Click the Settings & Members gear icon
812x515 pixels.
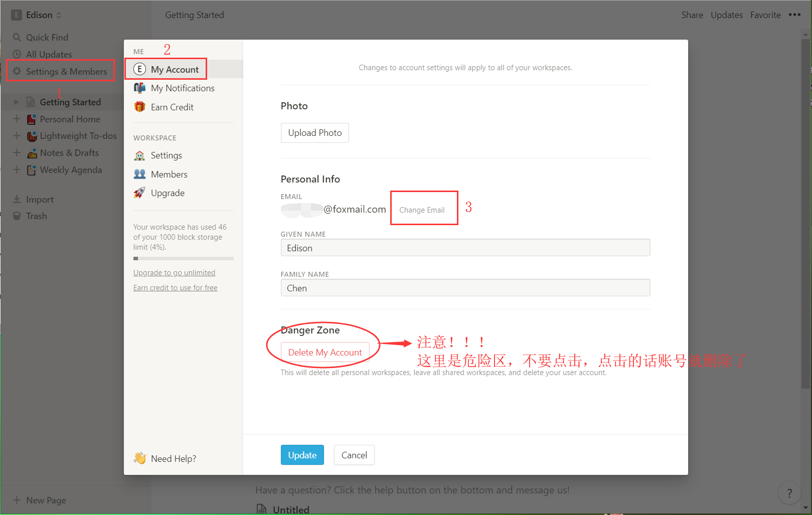17,71
